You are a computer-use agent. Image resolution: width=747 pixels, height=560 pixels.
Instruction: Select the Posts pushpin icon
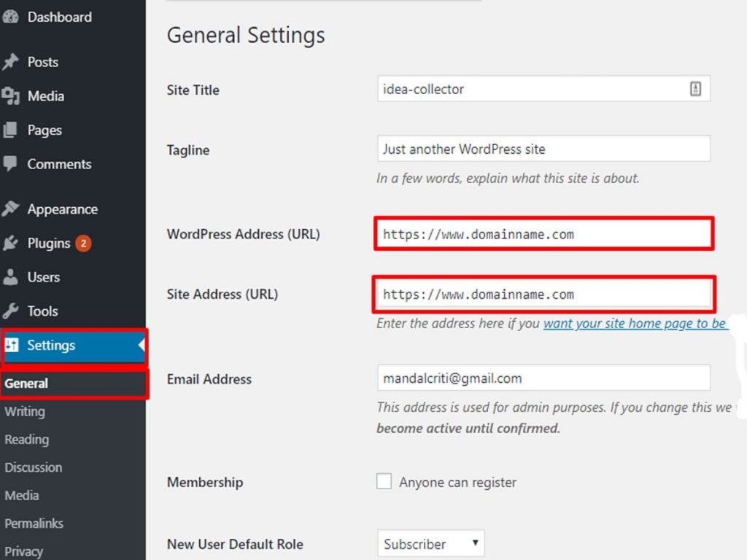(x=13, y=62)
